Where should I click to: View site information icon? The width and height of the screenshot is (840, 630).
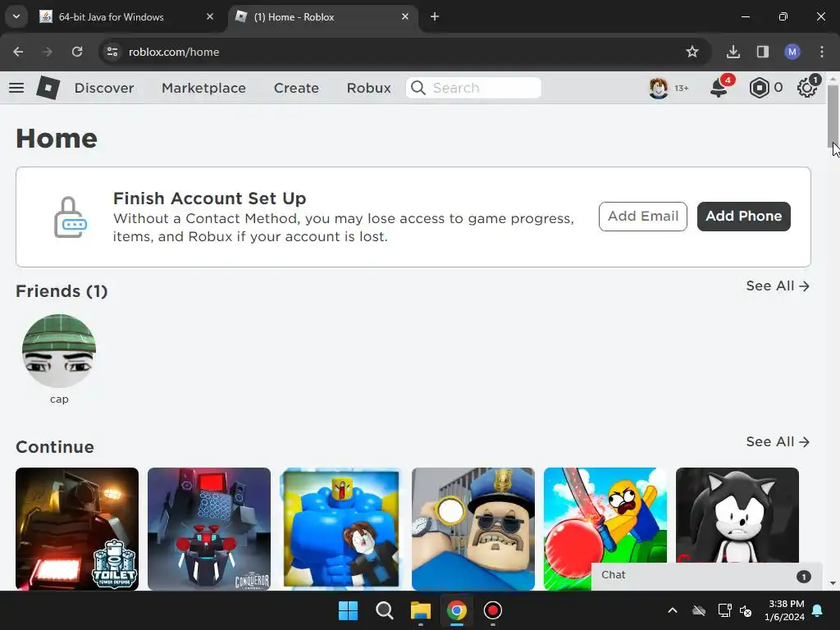pyautogui.click(x=112, y=52)
